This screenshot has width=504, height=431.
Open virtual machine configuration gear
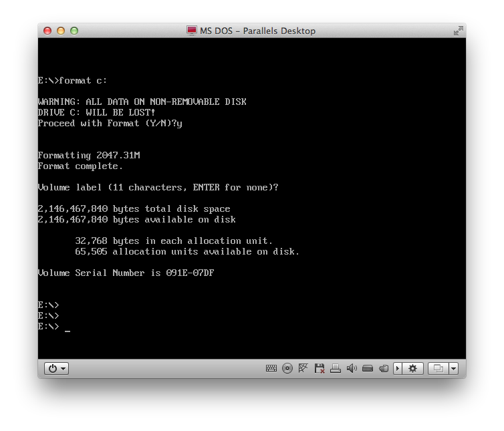click(x=412, y=368)
